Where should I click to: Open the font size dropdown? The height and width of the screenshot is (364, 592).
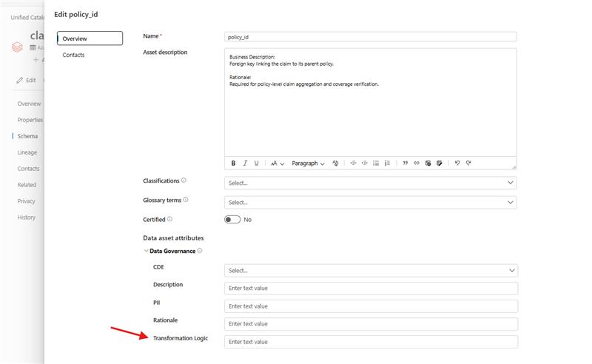pos(277,163)
